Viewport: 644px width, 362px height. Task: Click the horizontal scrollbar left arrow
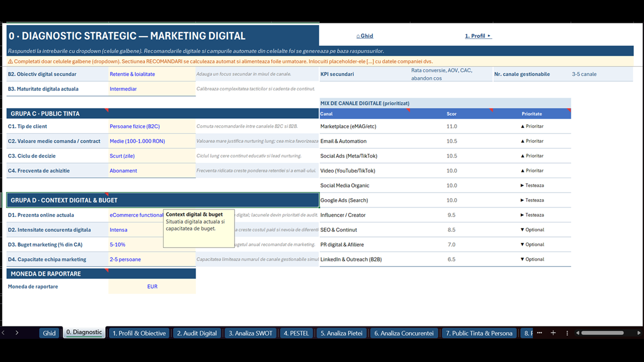coord(578,333)
